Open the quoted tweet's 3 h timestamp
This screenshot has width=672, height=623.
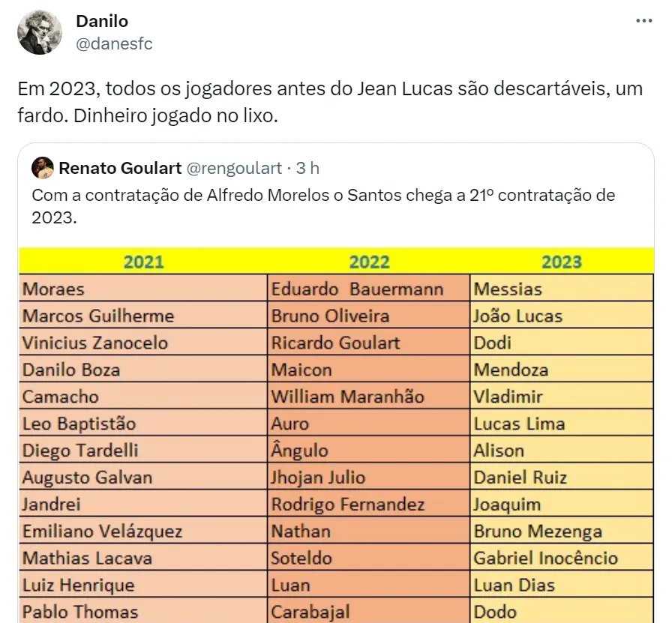(x=307, y=168)
